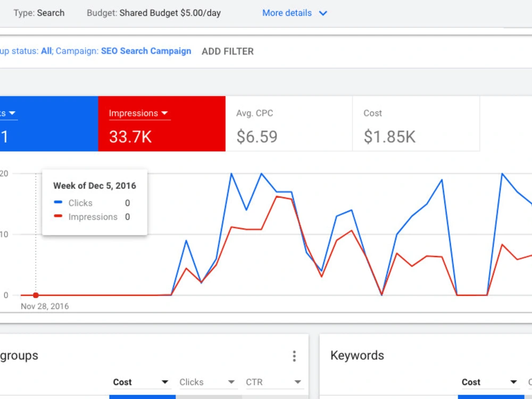Image resolution: width=532 pixels, height=399 pixels.
Task: Click Week of Dec 5, 2016 tooltip title
Action: [x=95, y=186]
